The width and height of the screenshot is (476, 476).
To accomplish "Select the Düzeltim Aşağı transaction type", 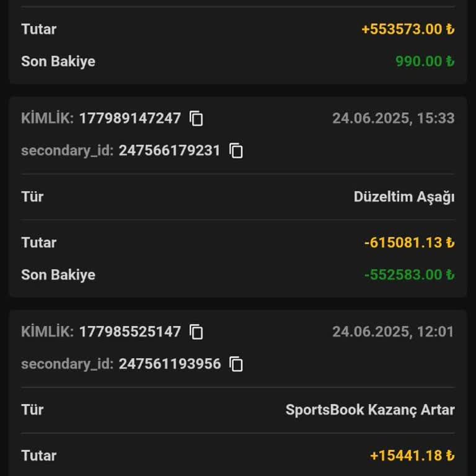I will coord(403,197).
